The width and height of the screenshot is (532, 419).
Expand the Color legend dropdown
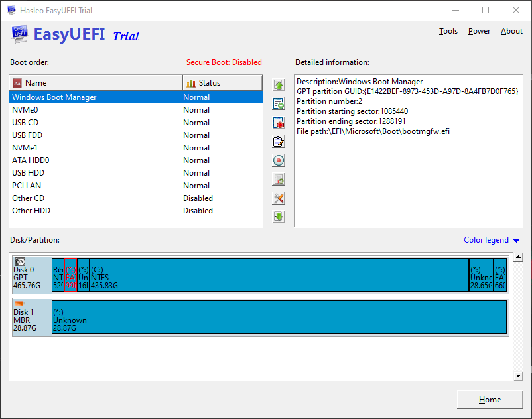tap(492, 240)
